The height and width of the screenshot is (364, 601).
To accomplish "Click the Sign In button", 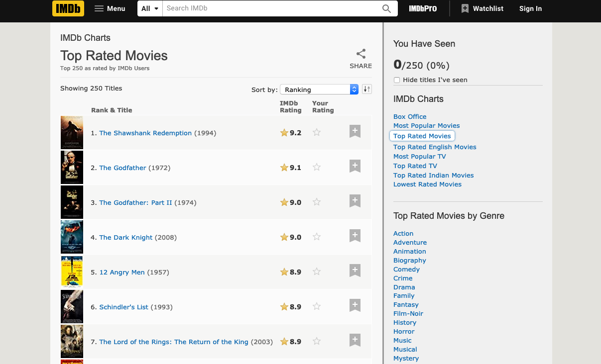I will point(530,8).
